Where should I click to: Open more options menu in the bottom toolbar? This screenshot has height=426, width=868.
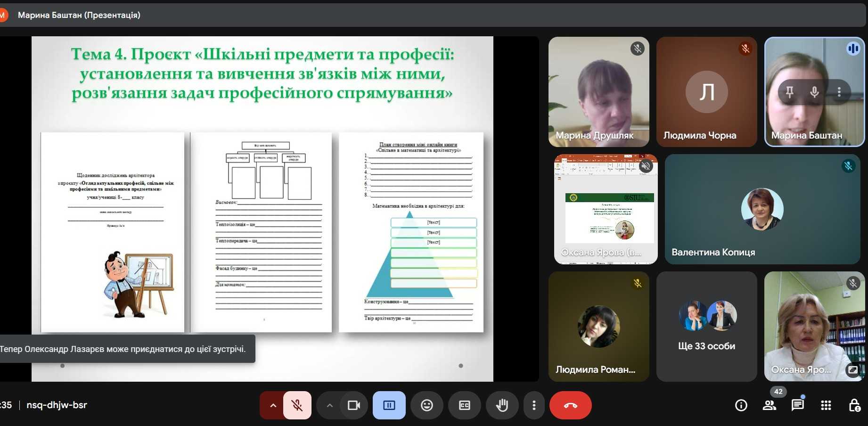click(x=533, y=405)
